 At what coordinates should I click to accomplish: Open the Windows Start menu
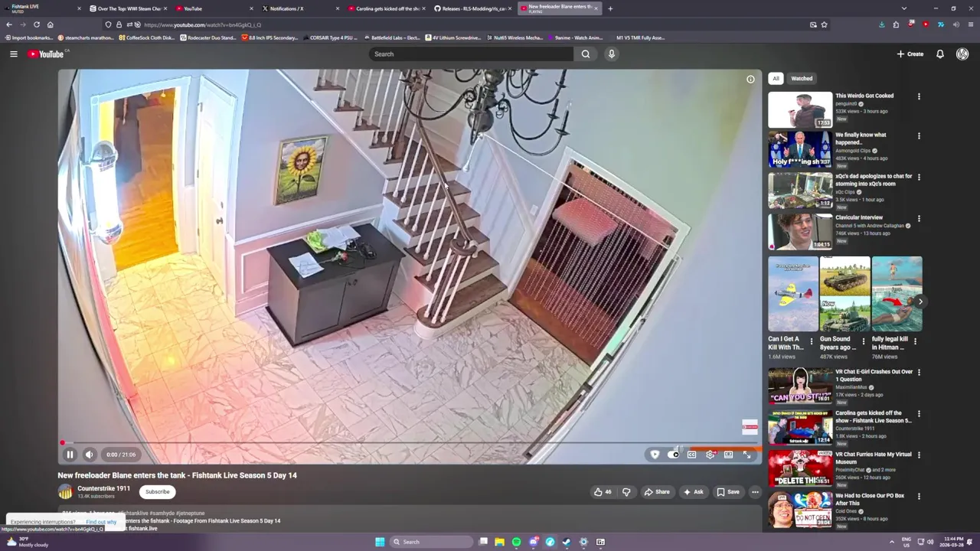[380, 542]
